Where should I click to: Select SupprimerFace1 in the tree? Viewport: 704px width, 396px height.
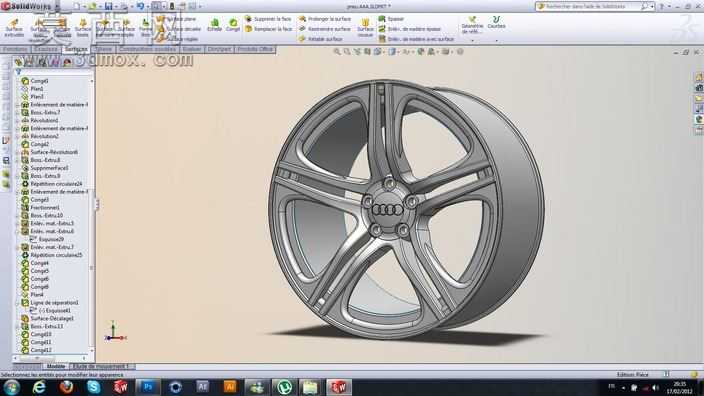pos(45,168)
